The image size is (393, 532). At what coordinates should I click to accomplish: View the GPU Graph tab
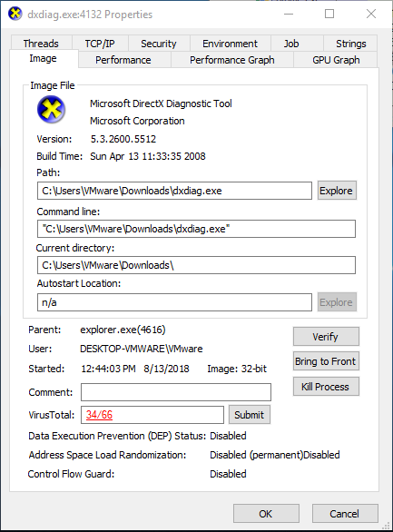coord(336,60)
